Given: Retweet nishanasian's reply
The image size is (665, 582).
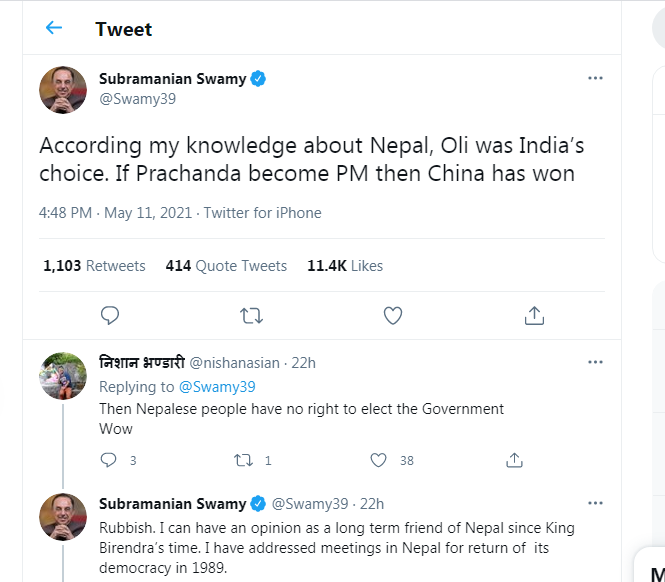Looking at the screenshot, I should (x=242, y=461).
